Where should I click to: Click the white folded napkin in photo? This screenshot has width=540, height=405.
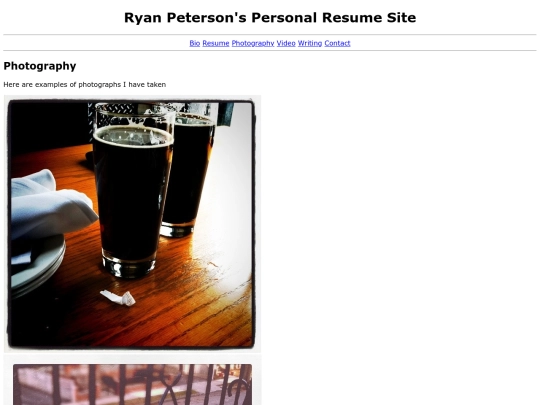(x=52, y=205)
